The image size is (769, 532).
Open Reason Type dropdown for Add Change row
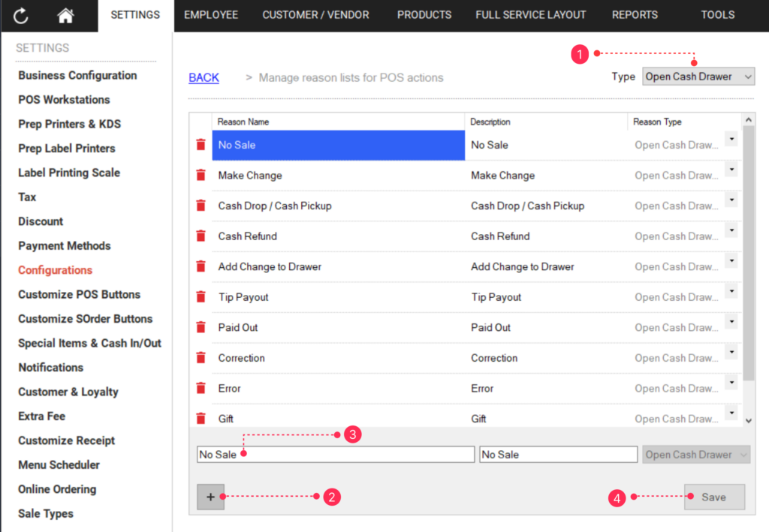tap(731, 260)
